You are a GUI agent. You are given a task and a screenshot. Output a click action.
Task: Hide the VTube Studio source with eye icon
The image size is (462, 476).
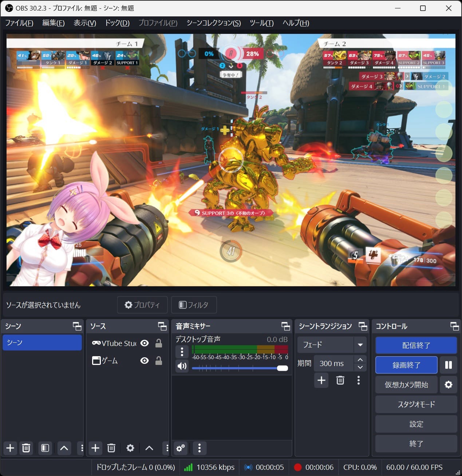[x=145, y=343]
